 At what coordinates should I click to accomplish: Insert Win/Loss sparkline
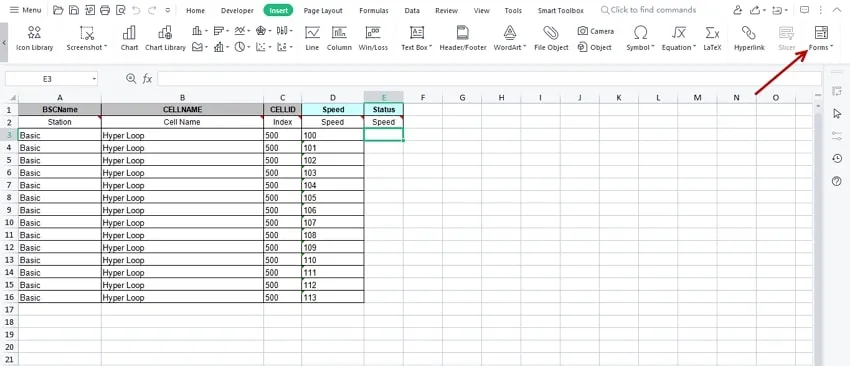click(x=373, y=38)
